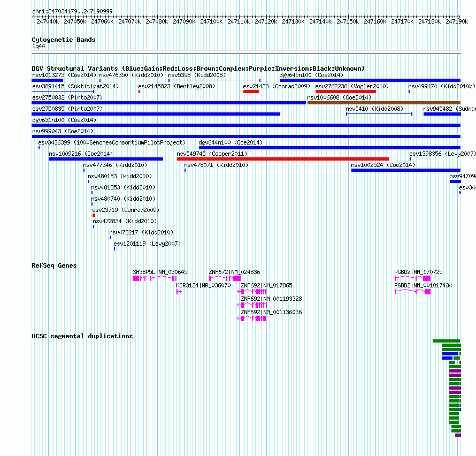Click the dgv645n100 (Coe2014) variant label
Image resolution: width=476 pixels, height=456 pixels.
point(311,75)
